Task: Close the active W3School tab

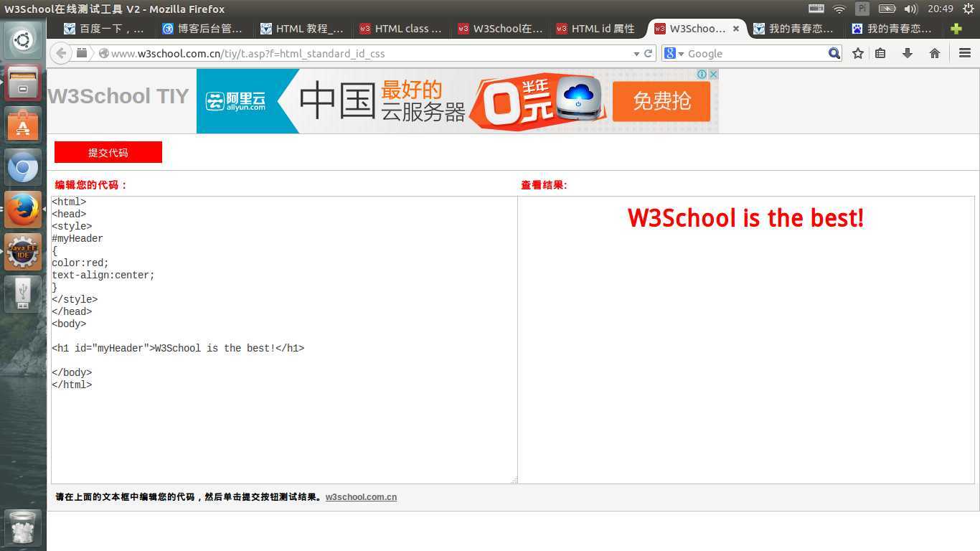Action: 735,29
